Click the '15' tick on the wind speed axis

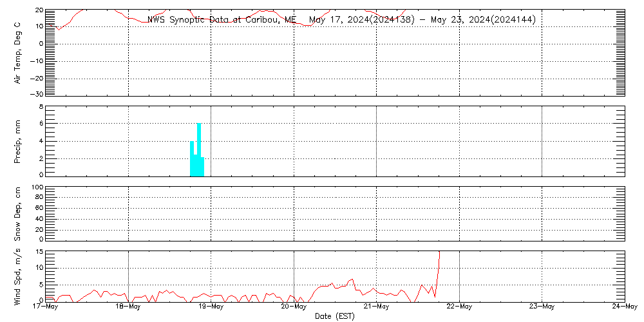click(x=40, y=252)
